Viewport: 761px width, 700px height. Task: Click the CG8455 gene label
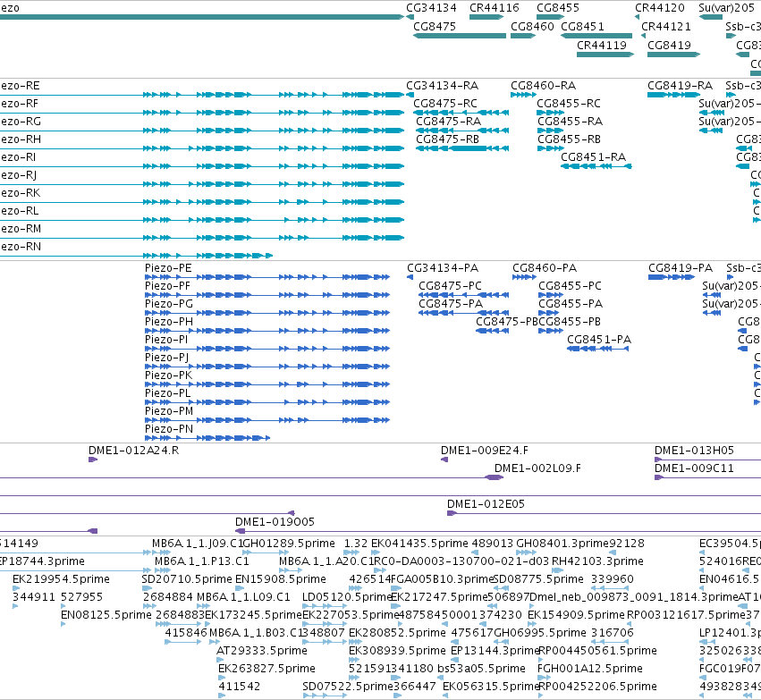tap(558, 8)
